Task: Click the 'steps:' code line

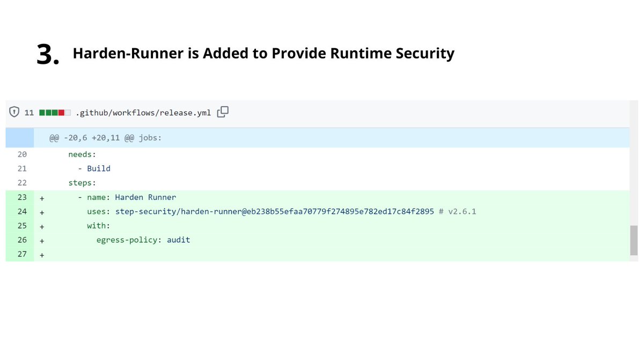Action: coord(82,183)
